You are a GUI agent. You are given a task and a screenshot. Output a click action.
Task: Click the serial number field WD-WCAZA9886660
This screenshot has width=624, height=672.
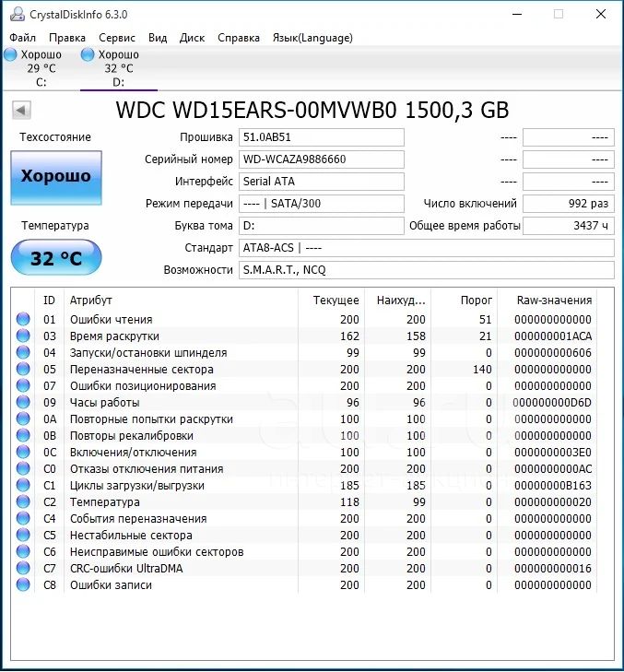[x=322, y=159]
